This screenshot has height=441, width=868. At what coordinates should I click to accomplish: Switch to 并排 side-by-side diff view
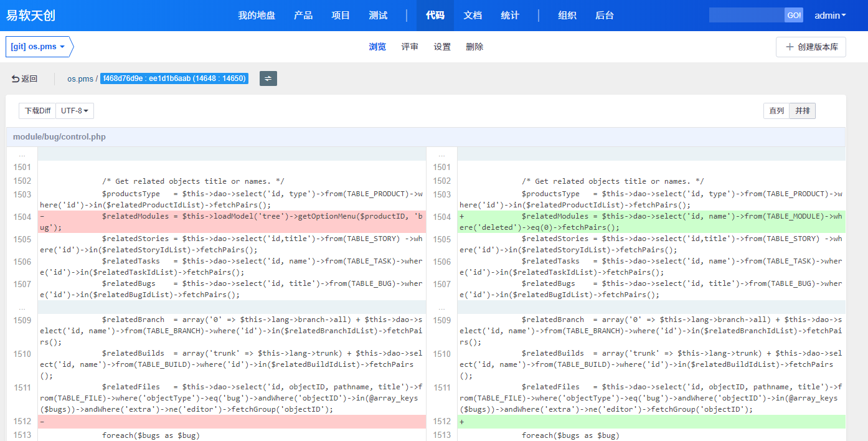click(803, 111)
